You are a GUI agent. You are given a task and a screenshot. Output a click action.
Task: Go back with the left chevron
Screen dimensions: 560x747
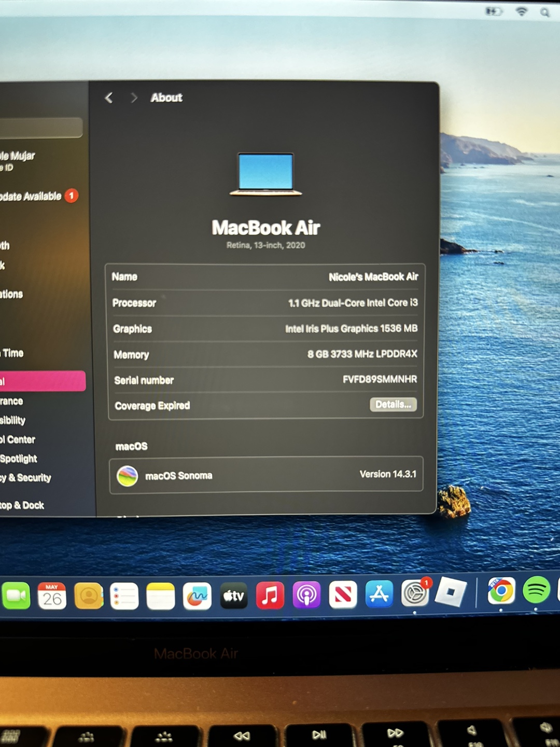pyautogui.click(x=109, y=98)
